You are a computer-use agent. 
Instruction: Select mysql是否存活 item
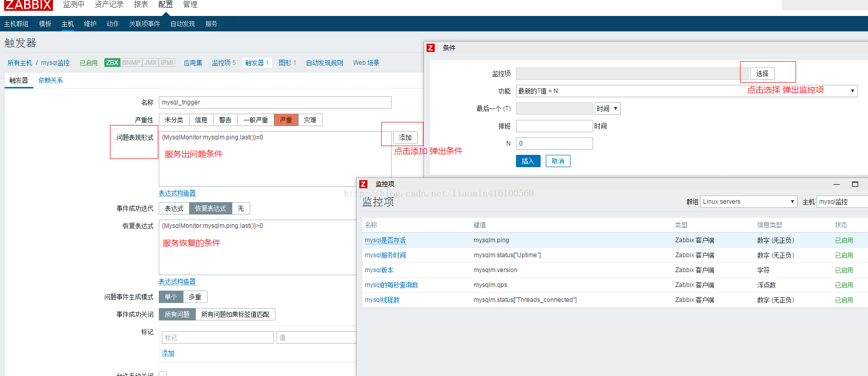[385, 240]
